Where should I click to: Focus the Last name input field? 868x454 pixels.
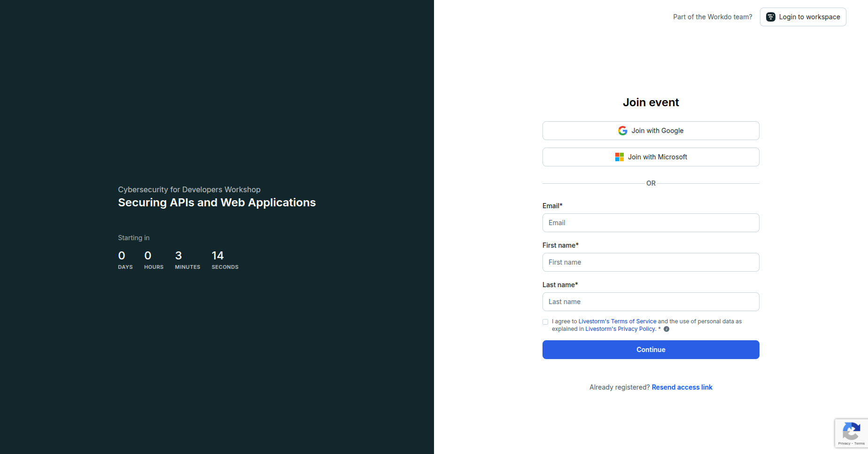coord(651,302)
